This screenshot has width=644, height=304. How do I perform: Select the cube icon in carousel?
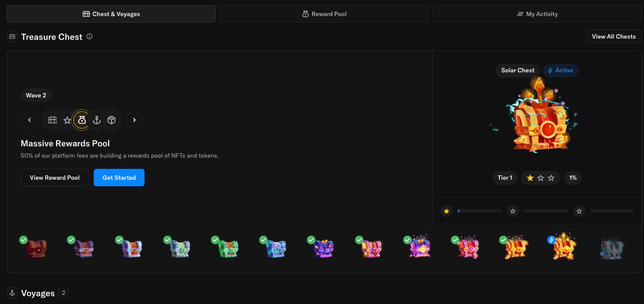click(x=112, y=120)
